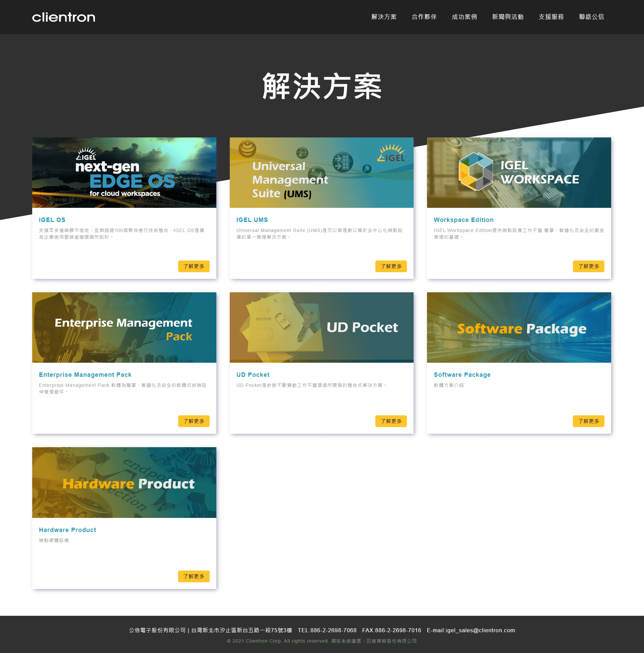Click the Software Package title link
644x653 pixels.
click(462, 374)
